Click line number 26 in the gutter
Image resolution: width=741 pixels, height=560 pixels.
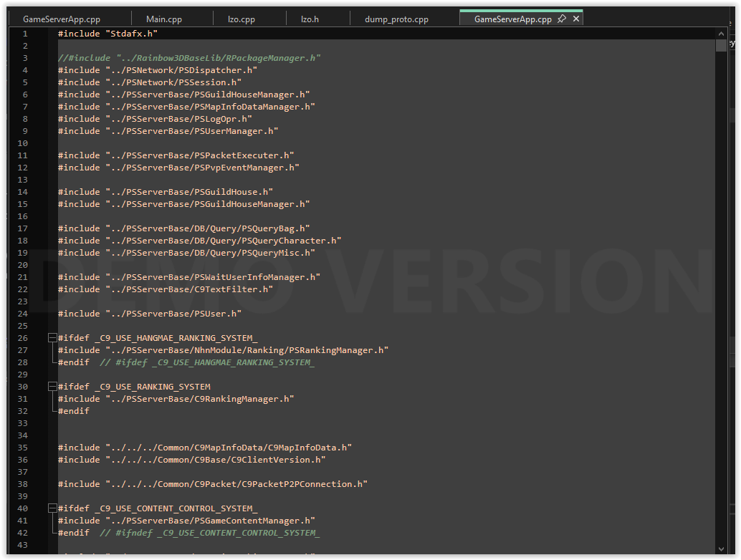(22, 337)
